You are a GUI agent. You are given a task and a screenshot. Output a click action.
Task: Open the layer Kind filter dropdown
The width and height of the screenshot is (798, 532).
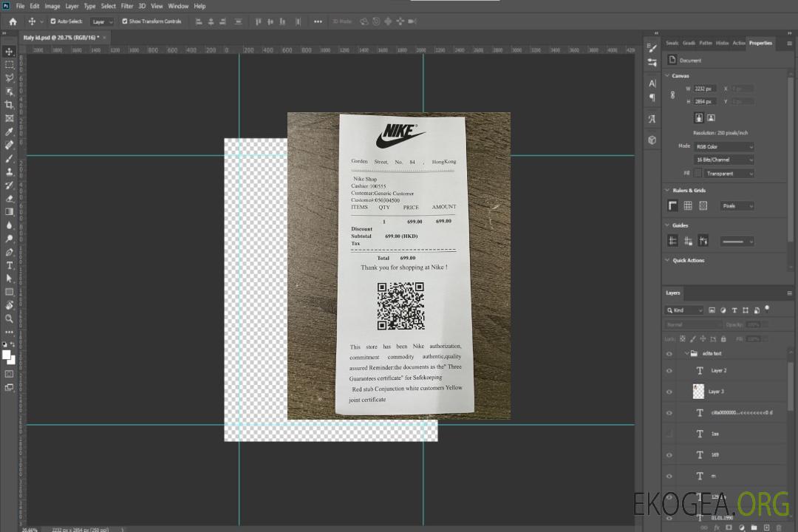[684, 310]
